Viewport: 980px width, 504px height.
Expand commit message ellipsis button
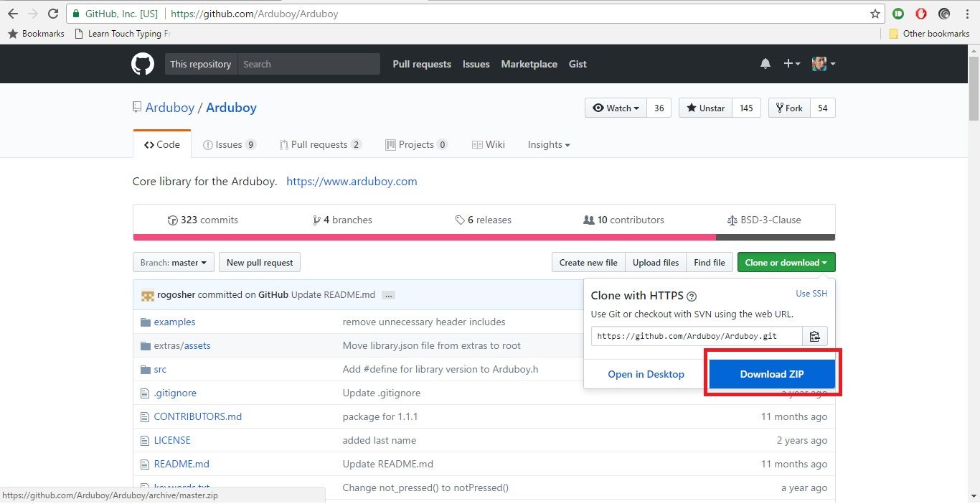[388, 295]
